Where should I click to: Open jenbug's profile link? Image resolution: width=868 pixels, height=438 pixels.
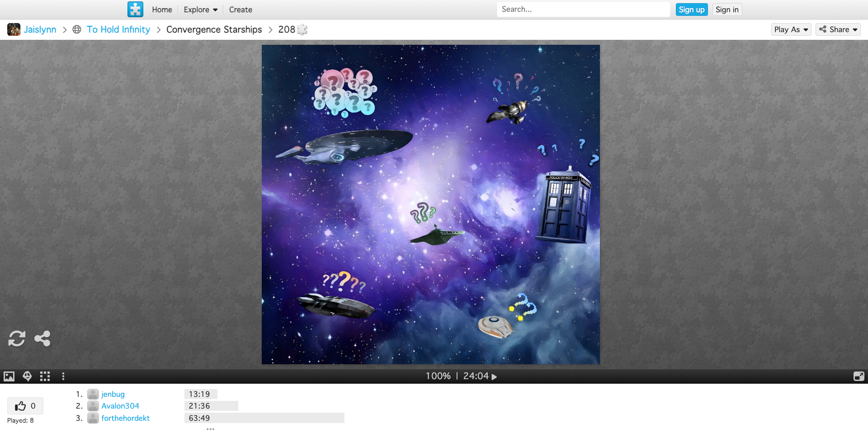coord(113,394)
